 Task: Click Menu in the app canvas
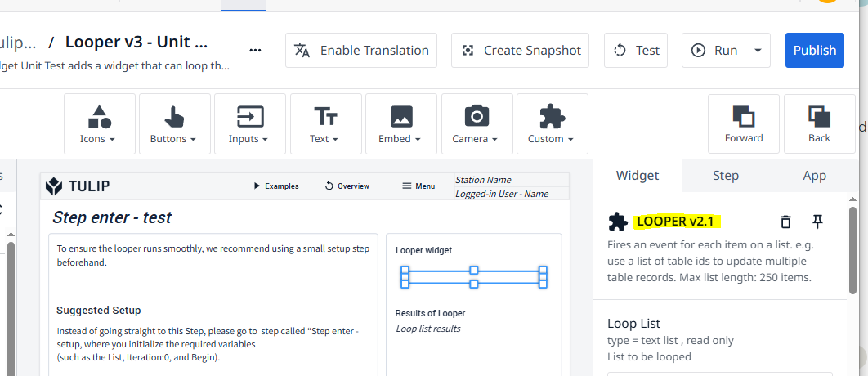pos(418,186)
